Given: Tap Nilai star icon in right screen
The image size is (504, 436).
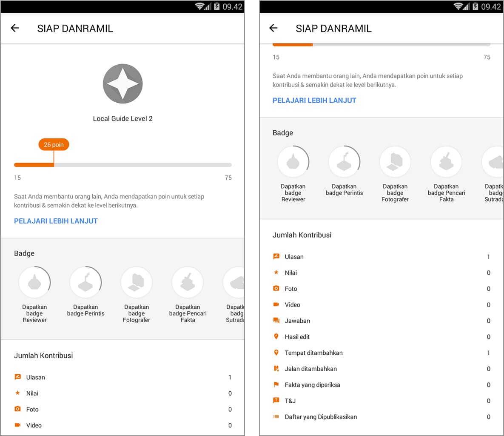Looking at the screenshot, I should click(x=276, y=272).
